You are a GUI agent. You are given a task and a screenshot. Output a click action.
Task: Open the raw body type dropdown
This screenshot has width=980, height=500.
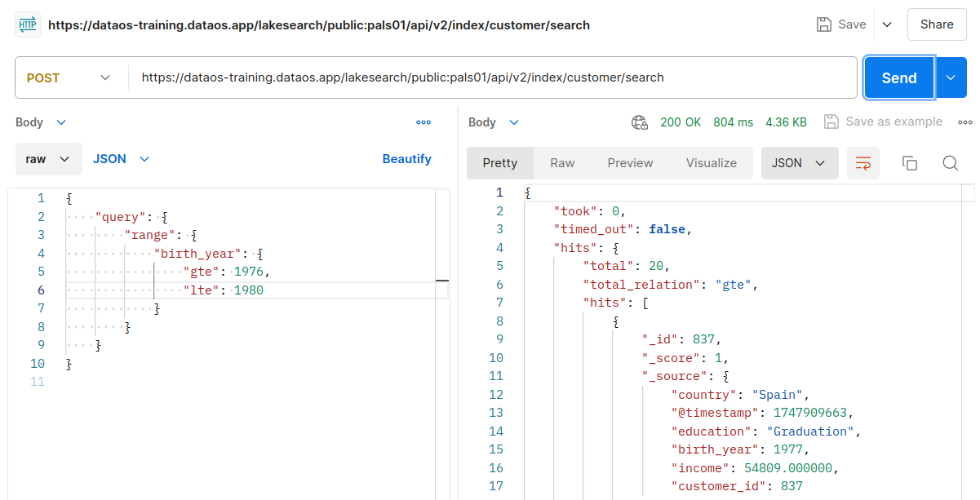coord(49,159)
